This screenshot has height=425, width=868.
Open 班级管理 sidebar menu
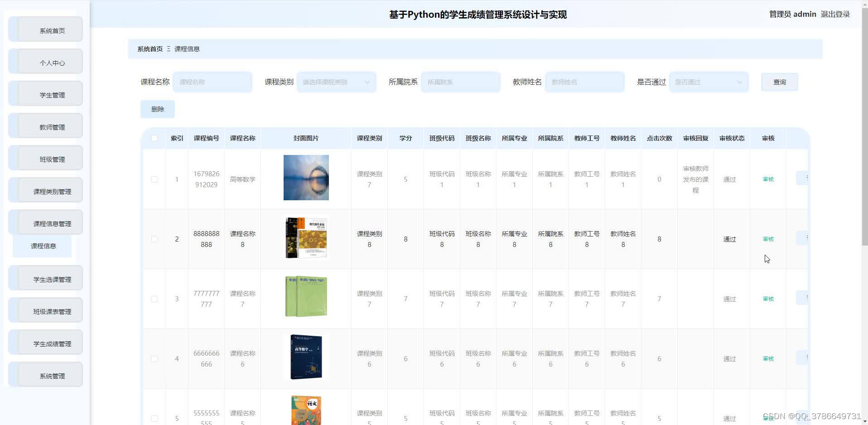click(x=45, y=159)
